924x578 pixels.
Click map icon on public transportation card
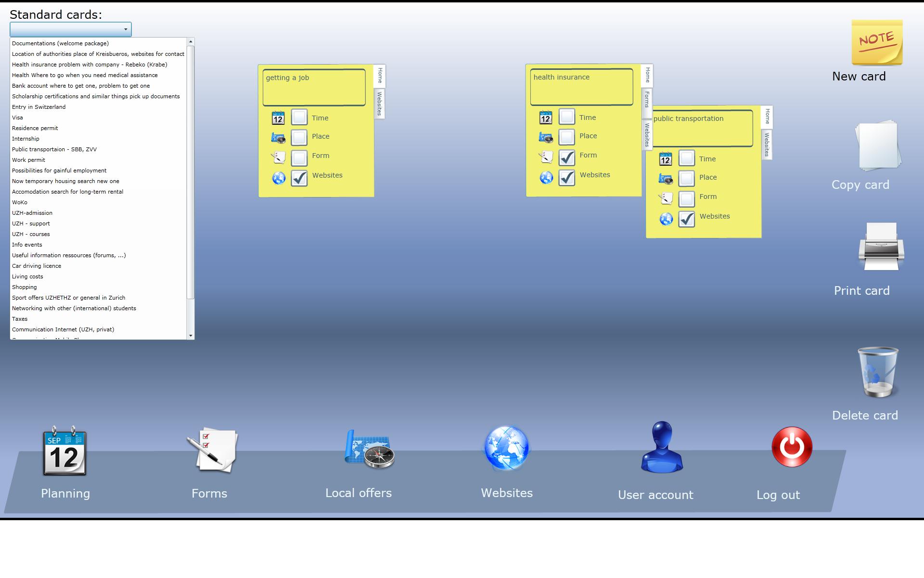point(666,179)
